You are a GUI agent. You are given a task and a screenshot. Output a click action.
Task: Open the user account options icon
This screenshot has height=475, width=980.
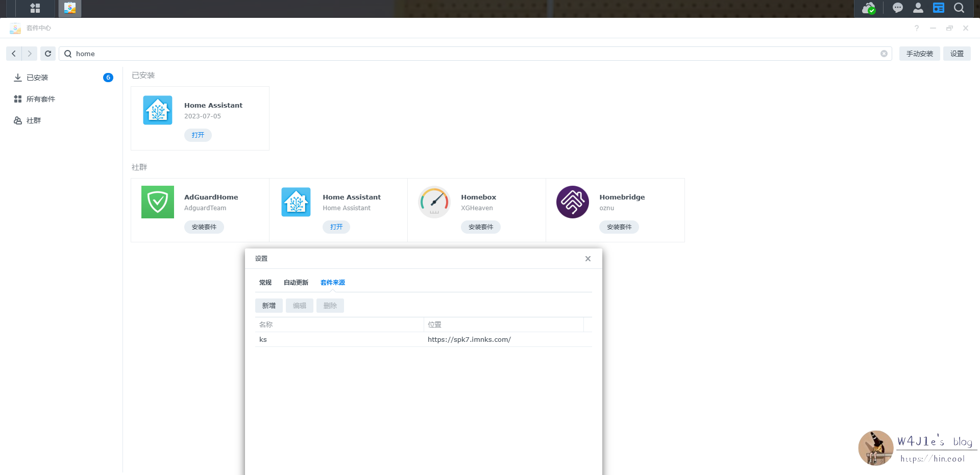pos(918,8)
